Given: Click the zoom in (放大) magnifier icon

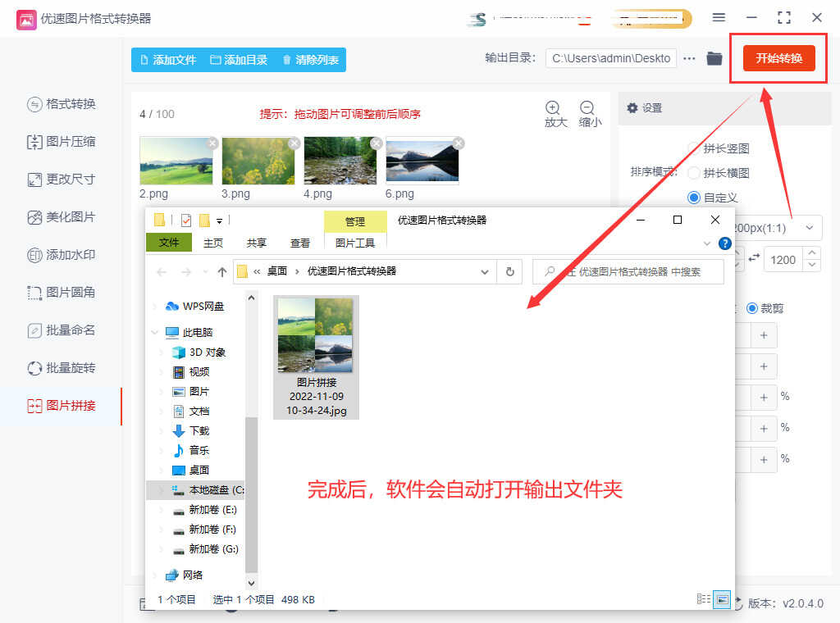Looking at the screenshot, I should pyautogui.click(x=553, y=107).
